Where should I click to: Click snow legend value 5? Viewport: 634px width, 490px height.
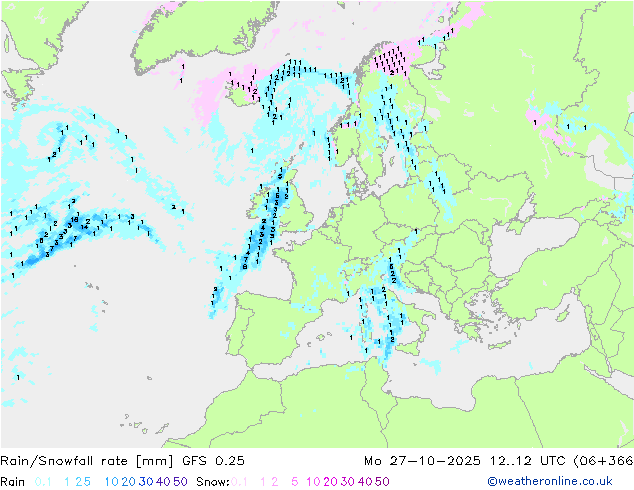pos(295,482)
